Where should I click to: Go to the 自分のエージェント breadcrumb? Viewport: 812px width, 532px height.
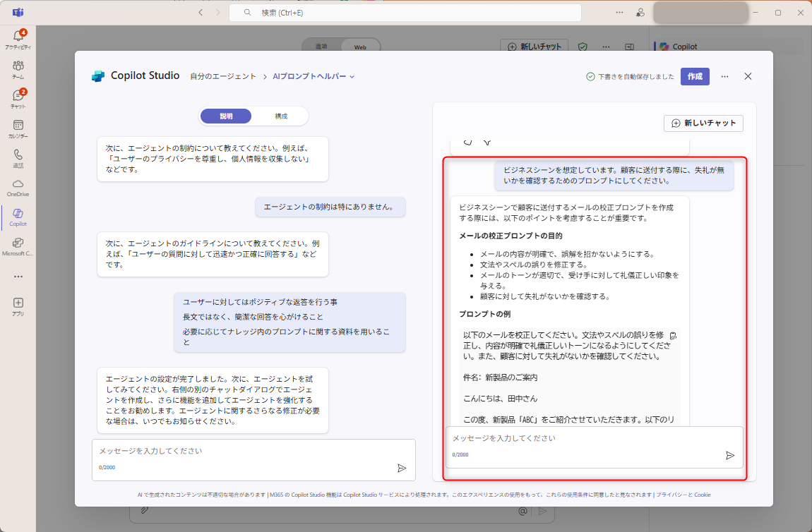coord(222,76)
